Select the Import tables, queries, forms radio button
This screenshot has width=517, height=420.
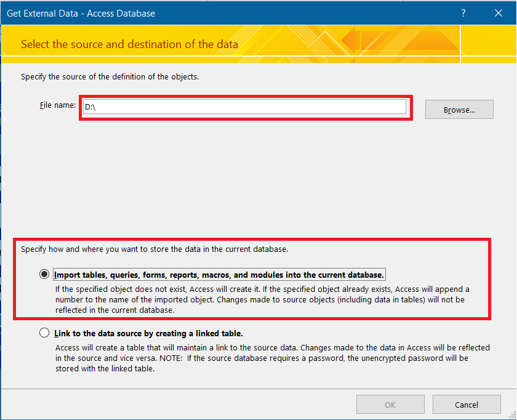[44, 275]
